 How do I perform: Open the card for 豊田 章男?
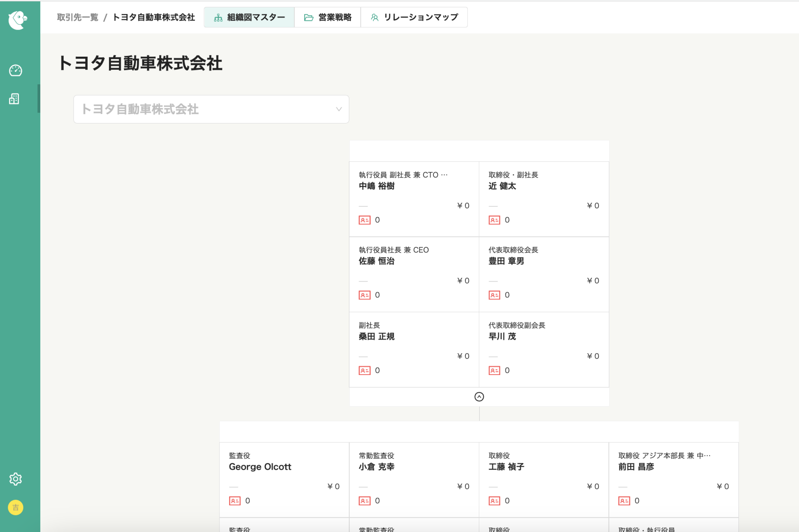[544, 274]
